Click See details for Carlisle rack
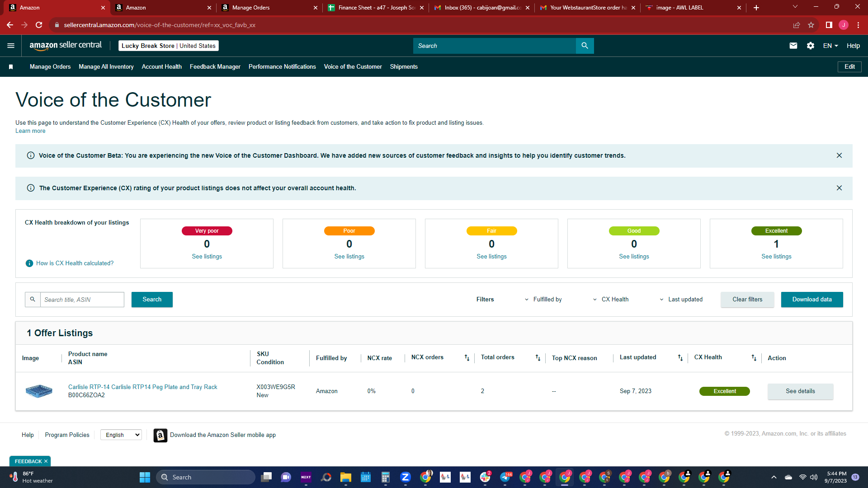Screen dimensions: 868x488 tap(800, 391)
